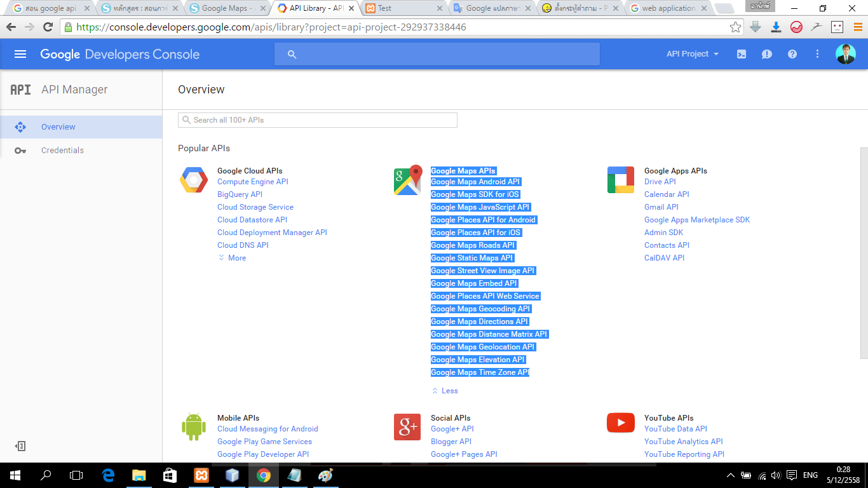Image resolution: width=868 pixels, height=488 pixels.
Task: Open BigQuery API link
Action: 240,194
